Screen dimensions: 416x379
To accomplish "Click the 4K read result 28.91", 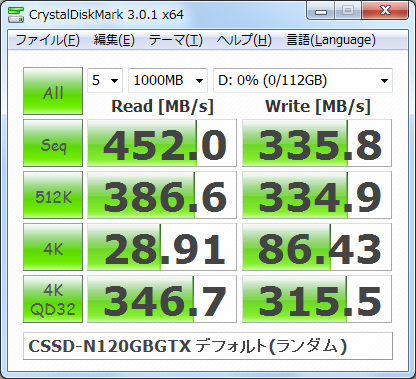I will pos(162,247).
